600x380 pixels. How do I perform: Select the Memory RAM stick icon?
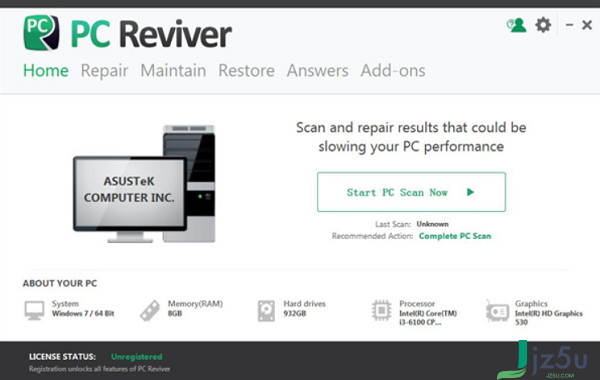pyautogui.click(x=150, y=310)
